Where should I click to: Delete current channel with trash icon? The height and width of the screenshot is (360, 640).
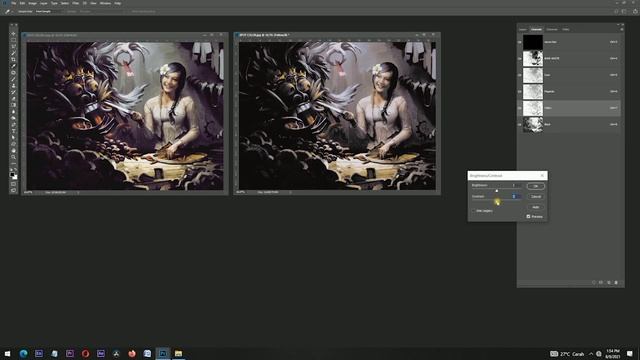616,282
